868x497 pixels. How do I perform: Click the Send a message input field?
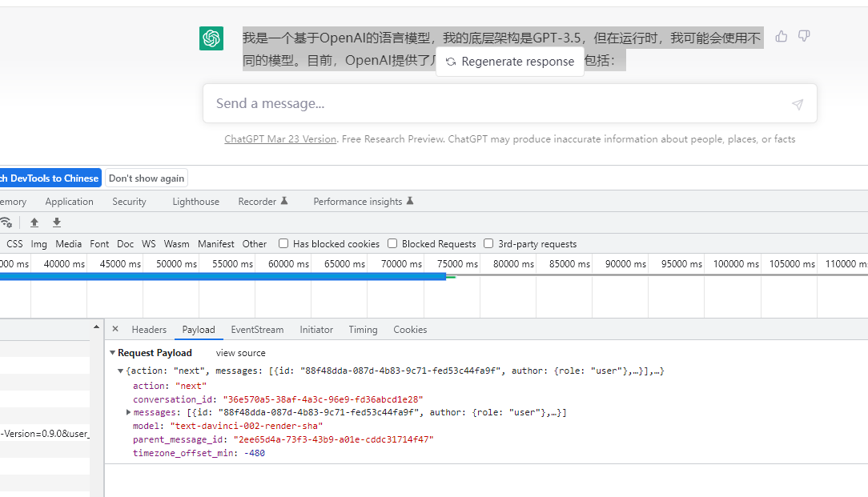pyautogui.click(x=510, y=103)
